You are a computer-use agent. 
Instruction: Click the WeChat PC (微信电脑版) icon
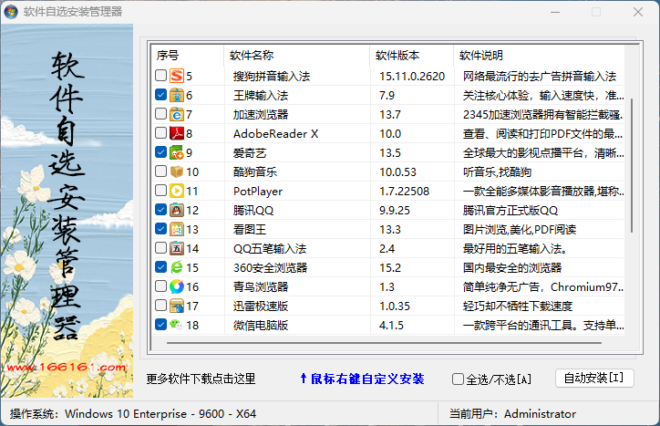pos(177,325)
